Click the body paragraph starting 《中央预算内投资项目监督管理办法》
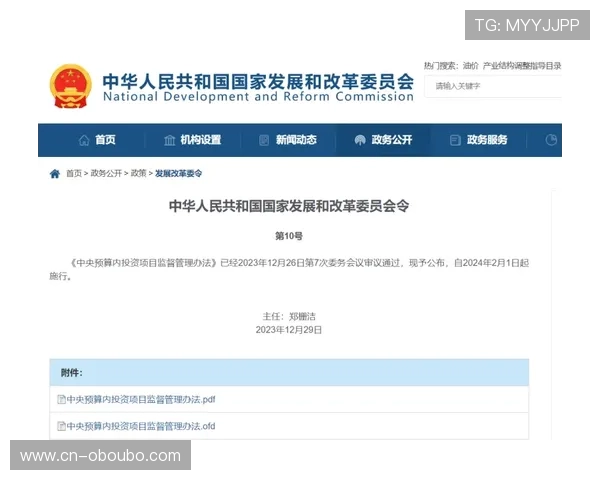Viewport: 600px width, 480px height. [289, 269]
